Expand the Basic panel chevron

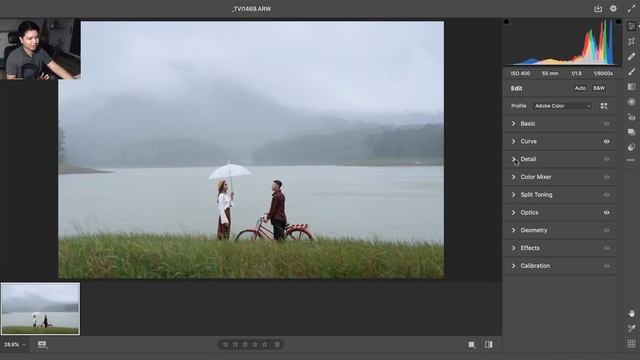click(513, 124)
